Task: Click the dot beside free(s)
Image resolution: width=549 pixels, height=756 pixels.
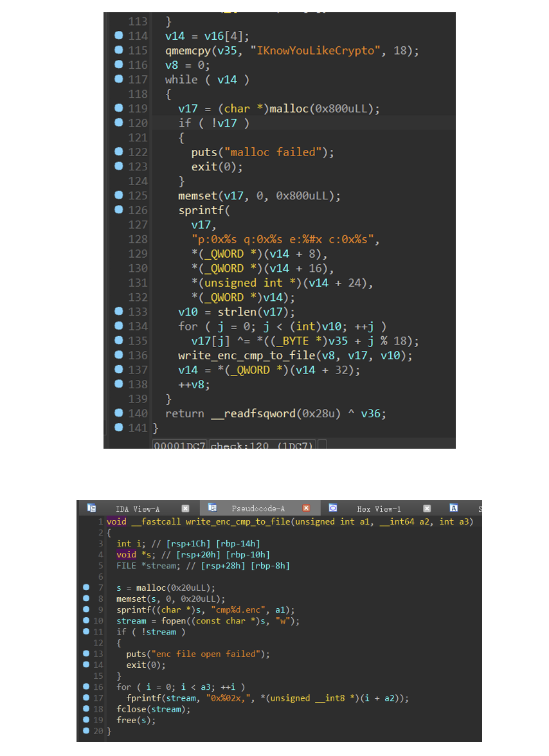Action: tap(85, 720)
